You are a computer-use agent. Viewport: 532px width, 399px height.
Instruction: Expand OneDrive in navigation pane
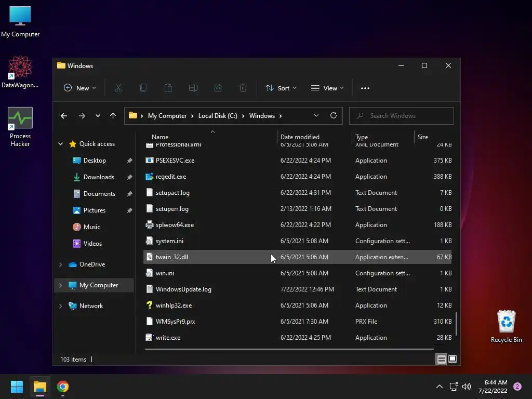tap(60, 264)
